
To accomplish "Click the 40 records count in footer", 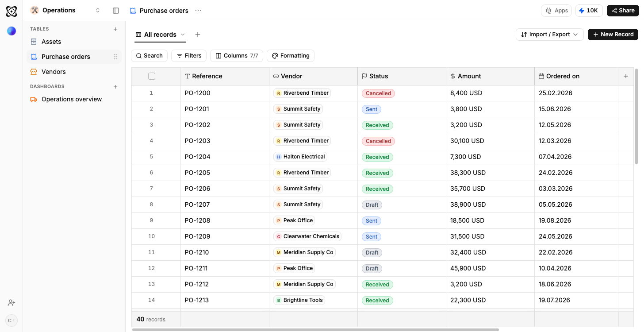I will 151,319.
